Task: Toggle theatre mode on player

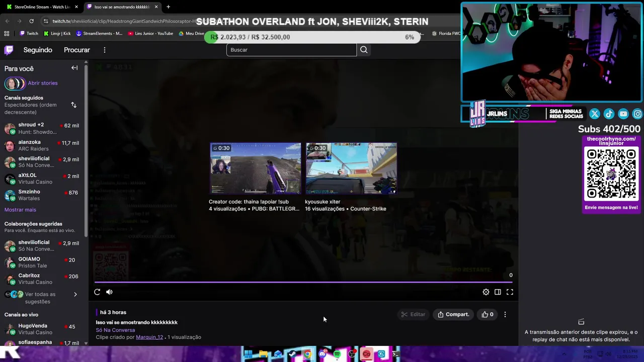Action: click(498, 292)
